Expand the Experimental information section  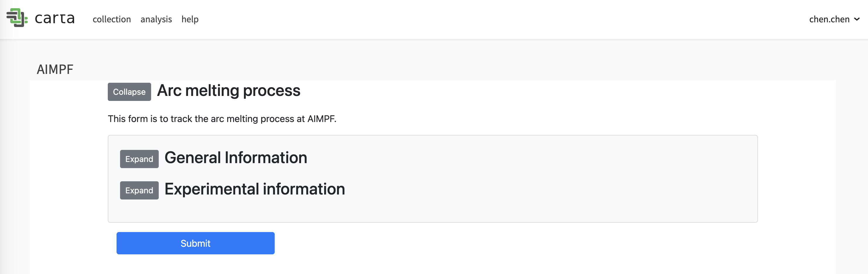(139, 190)
